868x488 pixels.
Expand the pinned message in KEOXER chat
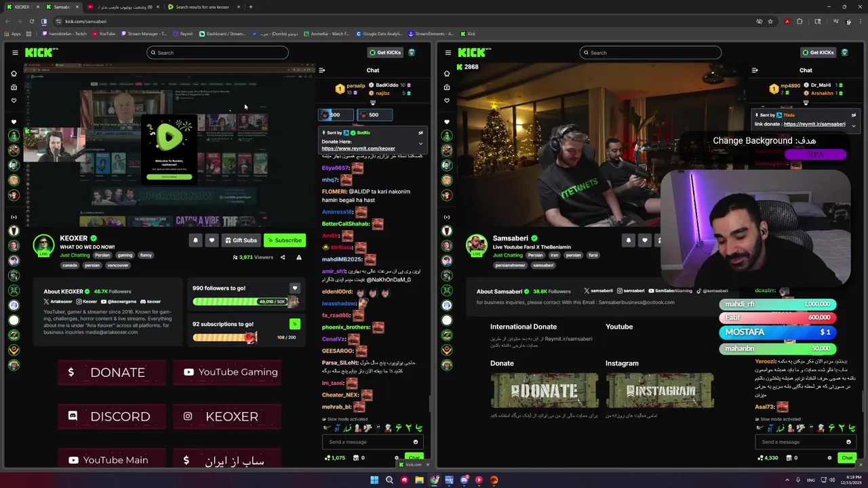point(420,144)
